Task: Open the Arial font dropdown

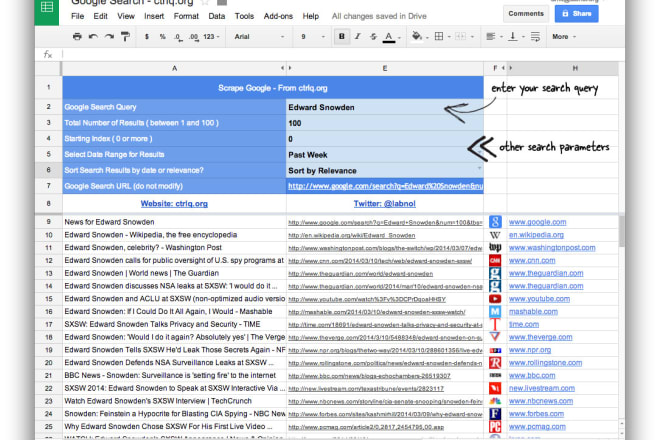Action: (x=259, y=37)
